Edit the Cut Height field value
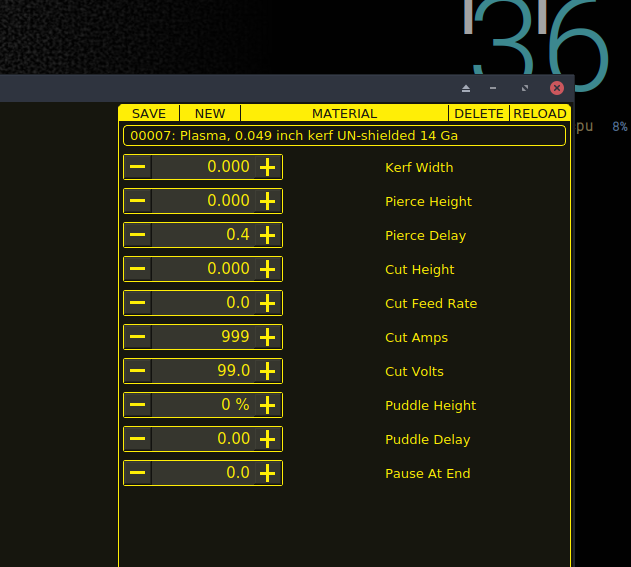Image resolution: width=631 pixels, height=567 pixels. (203, 269)
